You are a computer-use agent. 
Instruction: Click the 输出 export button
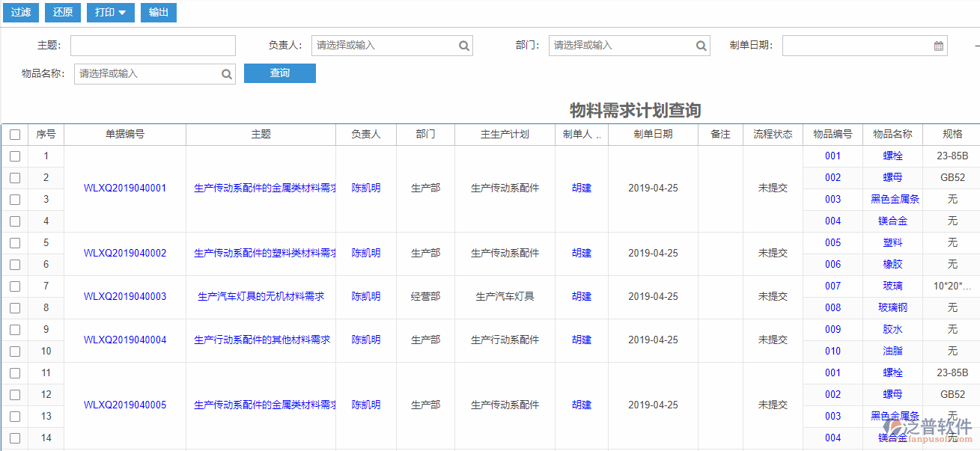pyautogui.click(x=158, y=13)
